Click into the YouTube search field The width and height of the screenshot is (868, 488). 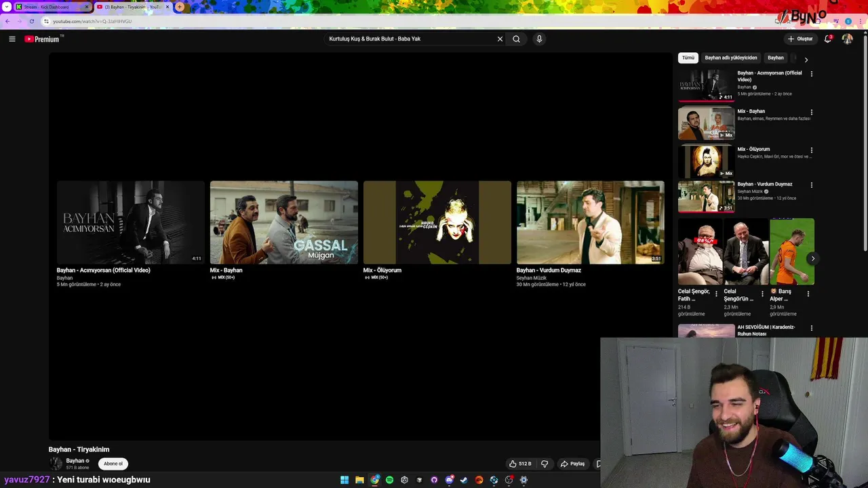pyautogui.click(x=410, y=39)
